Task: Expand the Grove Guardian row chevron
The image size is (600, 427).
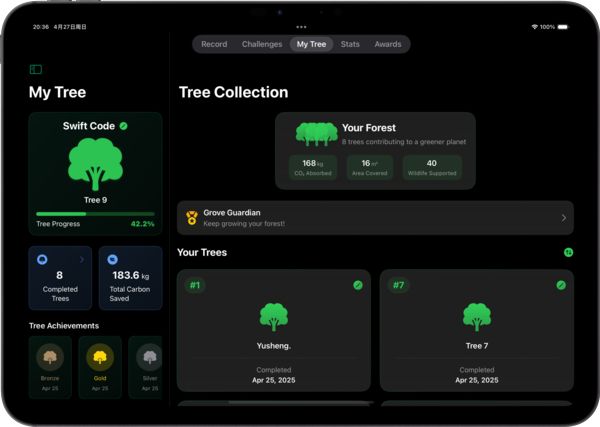Action: [x=563, y=217]
